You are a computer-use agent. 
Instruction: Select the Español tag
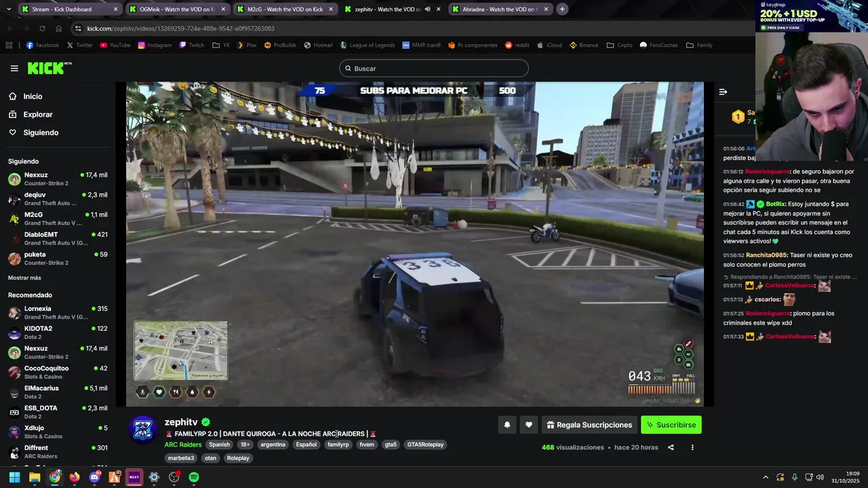click(306, 445)
